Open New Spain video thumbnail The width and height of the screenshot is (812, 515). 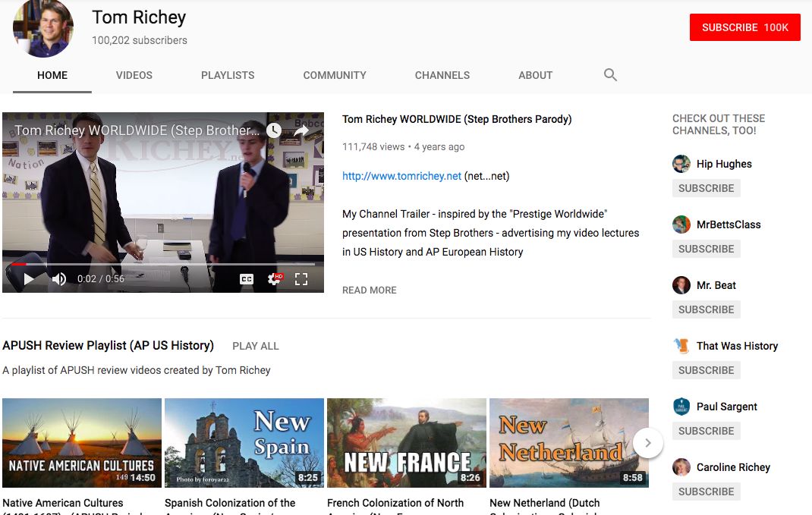[244, 443]
